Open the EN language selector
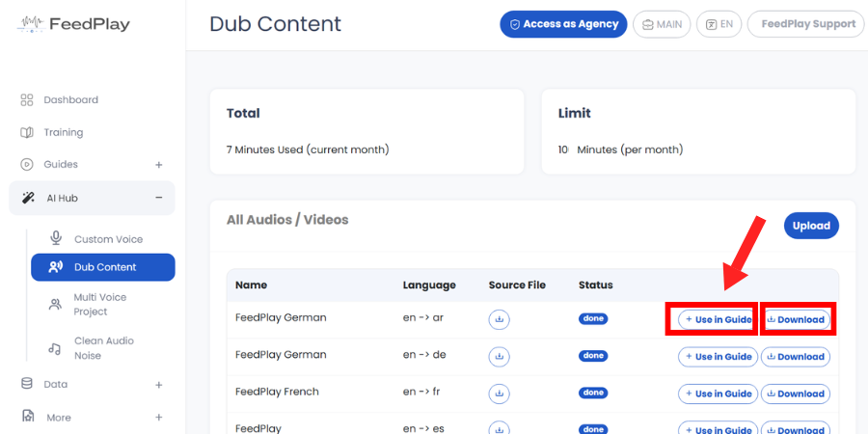 719,24
